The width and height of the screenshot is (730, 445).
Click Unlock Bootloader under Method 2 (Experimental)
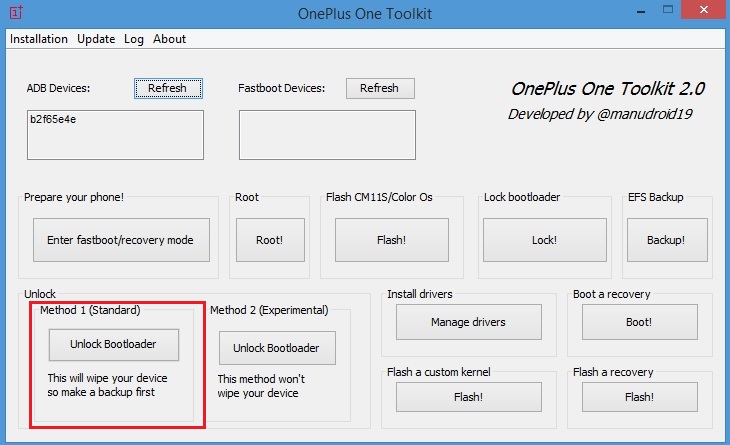pyautogui.click(x=277, y=348)
